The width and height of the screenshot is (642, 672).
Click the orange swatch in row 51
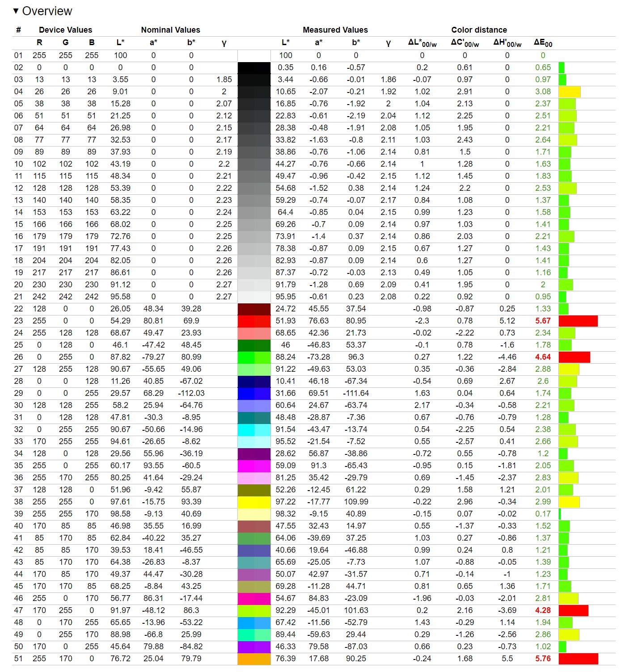click(x=254, y=659)
